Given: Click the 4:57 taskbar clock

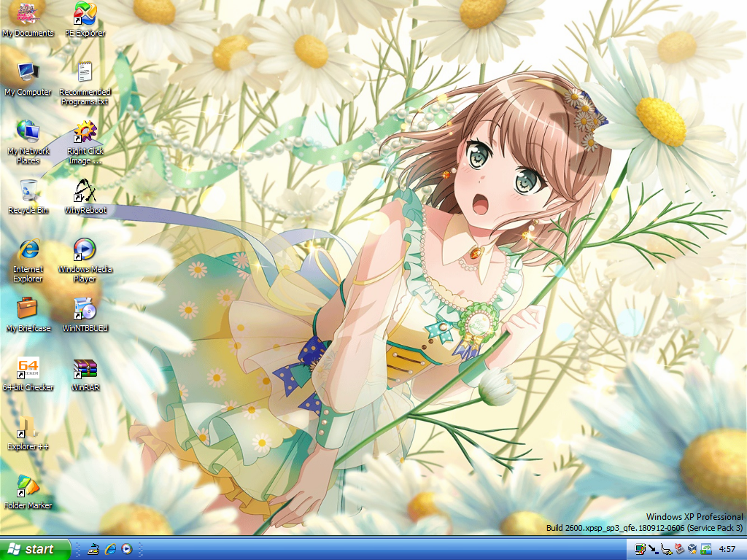Looking at the screenshot, I should pos(727,550).
